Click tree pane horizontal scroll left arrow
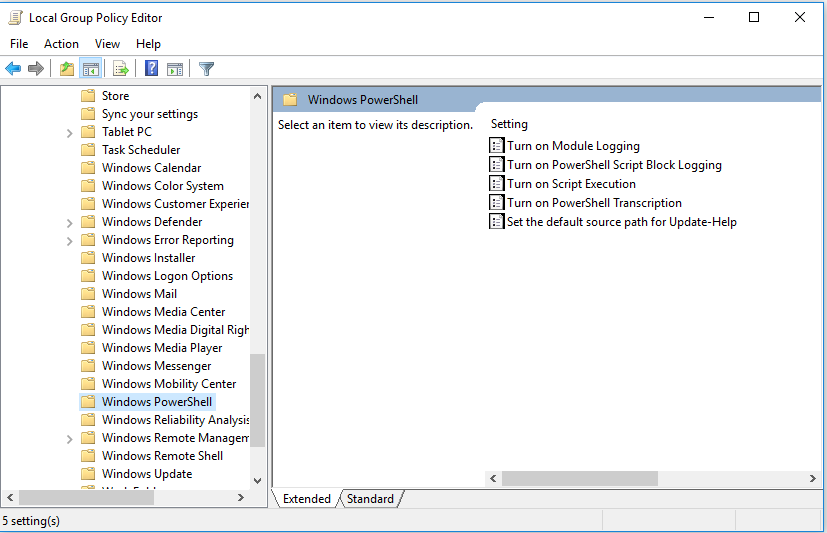Image resolution: width=827 pixels, height=533 pixels. tap(10, 497)
